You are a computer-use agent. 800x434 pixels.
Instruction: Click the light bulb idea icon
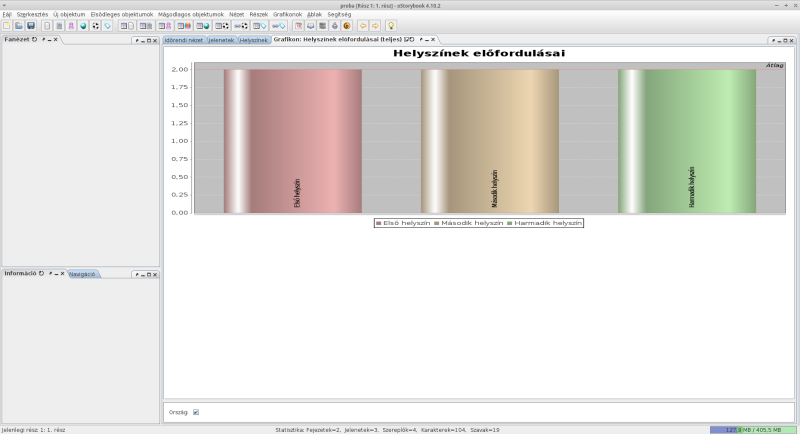tap(391, 25)
